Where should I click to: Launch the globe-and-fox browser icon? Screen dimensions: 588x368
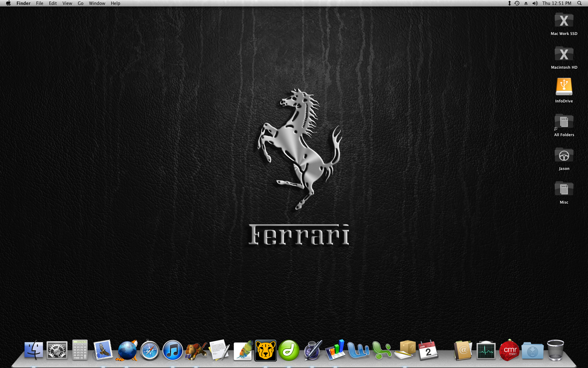pyautogui.click(x=126, y=350)
